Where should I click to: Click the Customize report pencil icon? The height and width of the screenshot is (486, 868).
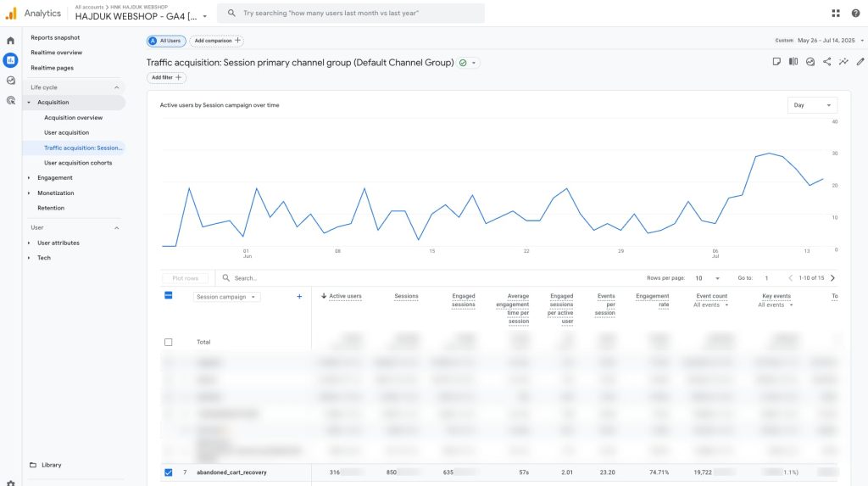click(x=860, y=62)
